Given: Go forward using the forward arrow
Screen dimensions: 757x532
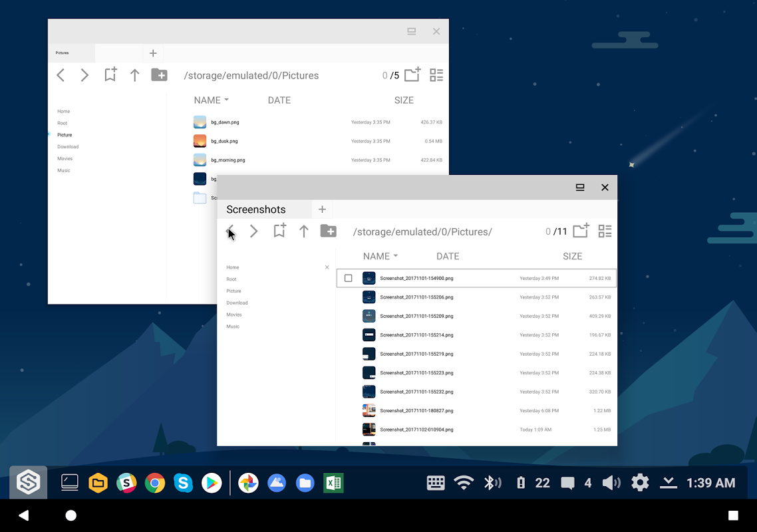Looking at the screenshot, I should point(253,231).
